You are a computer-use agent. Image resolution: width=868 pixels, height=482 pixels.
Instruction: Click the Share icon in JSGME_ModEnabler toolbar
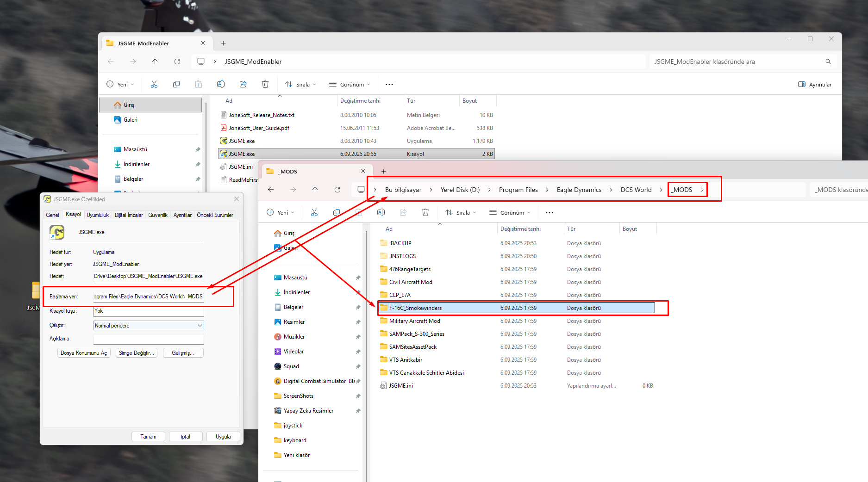[243, 84]
